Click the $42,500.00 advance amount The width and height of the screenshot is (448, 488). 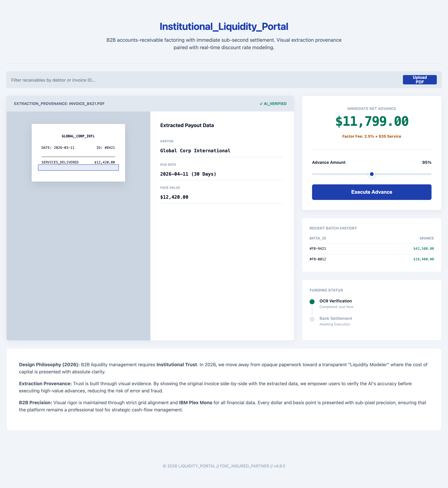[423, 249]
